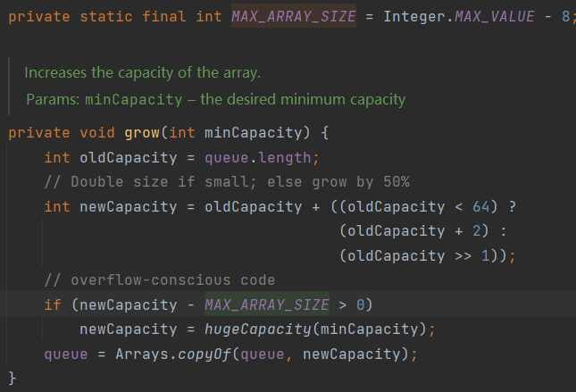Click MAX_VALUE after Integer

coord(495,17)
